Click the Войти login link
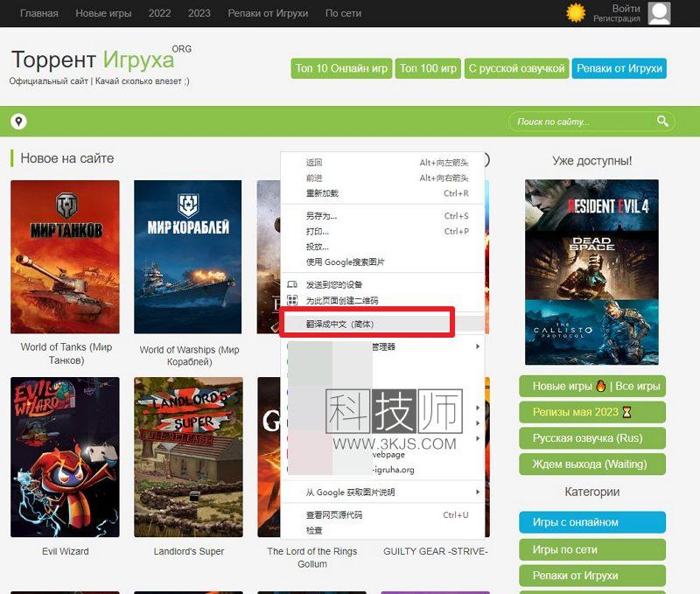 [626, 9]
